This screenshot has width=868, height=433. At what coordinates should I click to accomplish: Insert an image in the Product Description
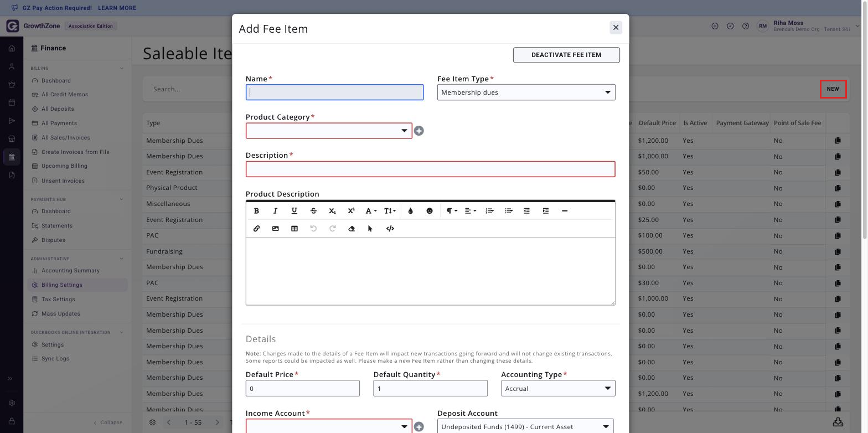tap(275, 229)
